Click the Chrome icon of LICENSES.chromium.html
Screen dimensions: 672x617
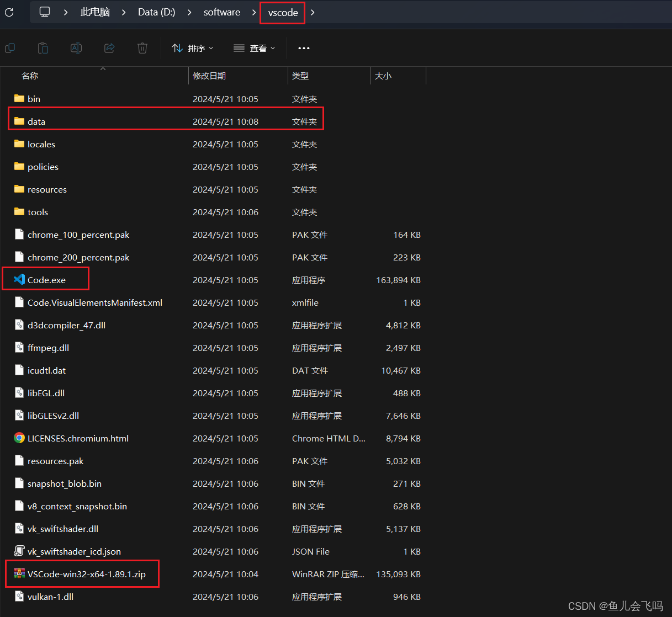[19, 438]
